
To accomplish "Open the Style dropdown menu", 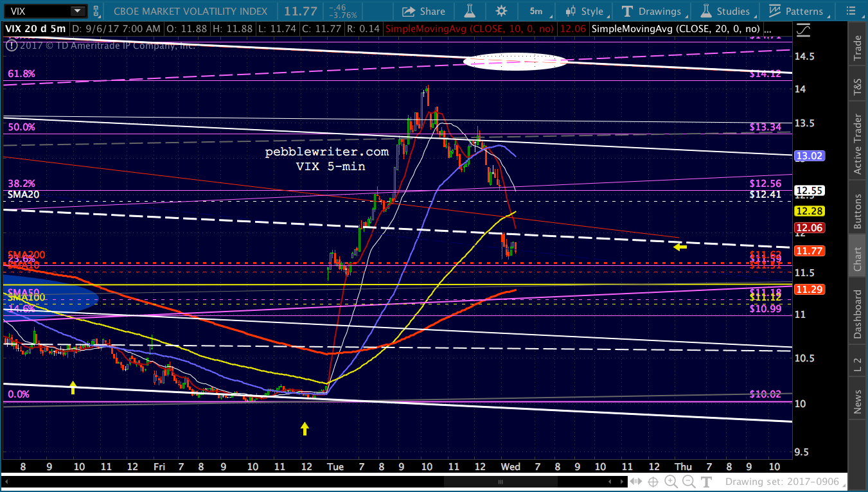I will click(585, 11).
